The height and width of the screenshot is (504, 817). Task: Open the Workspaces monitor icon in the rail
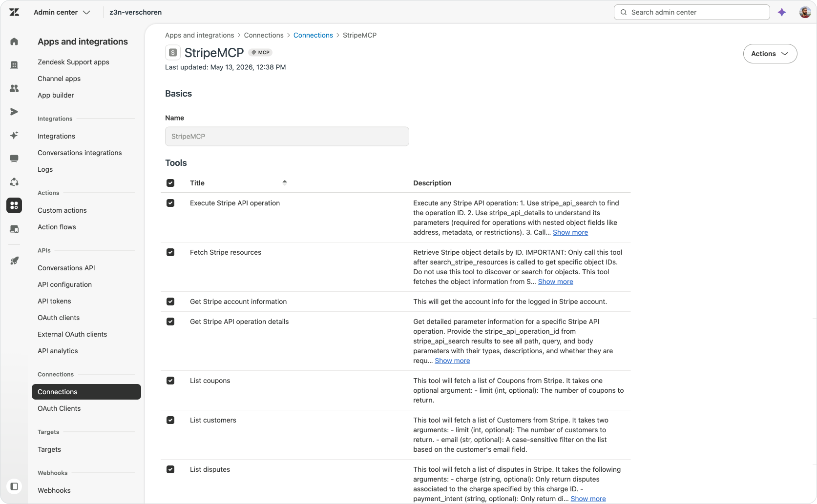pyautogui.click(x=14, y=159)
